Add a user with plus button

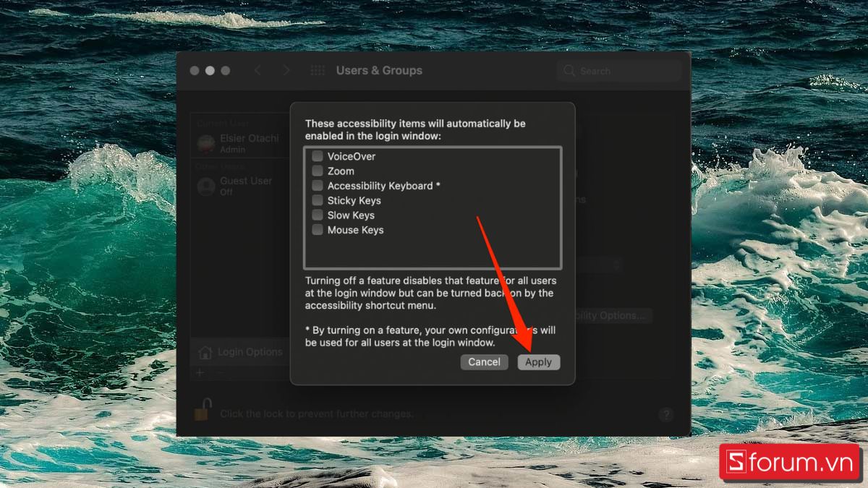pyautogui.click(x=200, y=372)
